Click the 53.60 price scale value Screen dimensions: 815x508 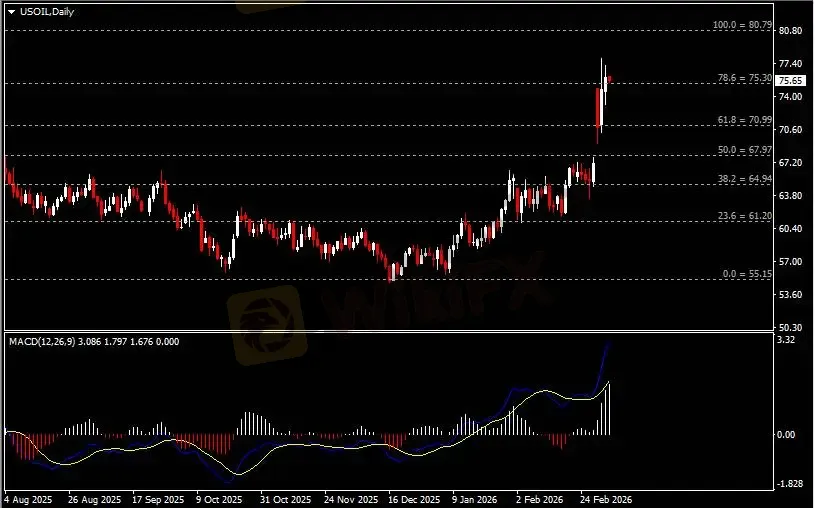coord(791,294)
